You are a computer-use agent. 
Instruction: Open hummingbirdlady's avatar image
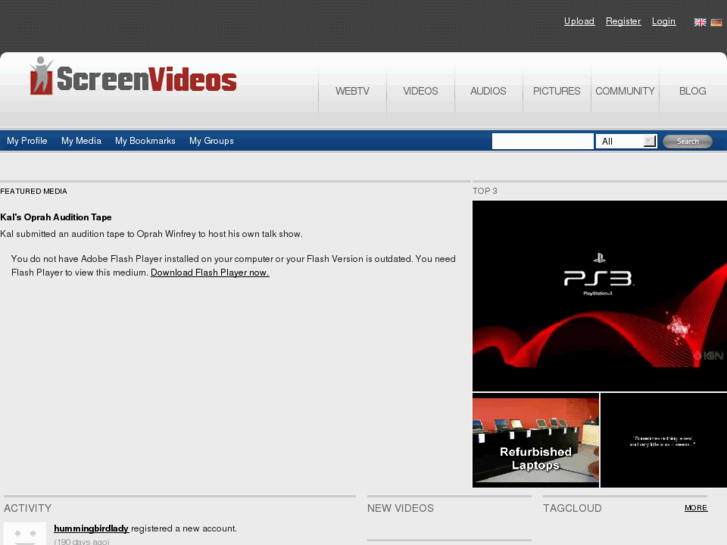(25, 533)
